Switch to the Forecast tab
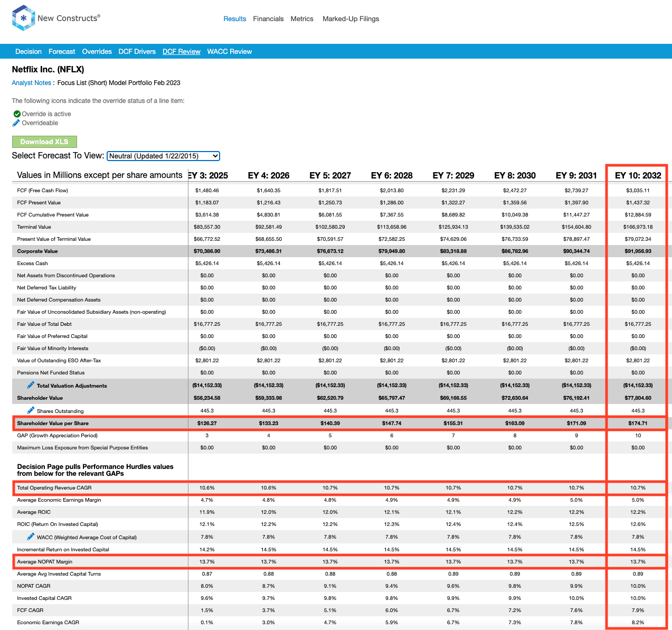Image resolution: width=672 pixels, height=630 pixels. [x=62, y=51]
